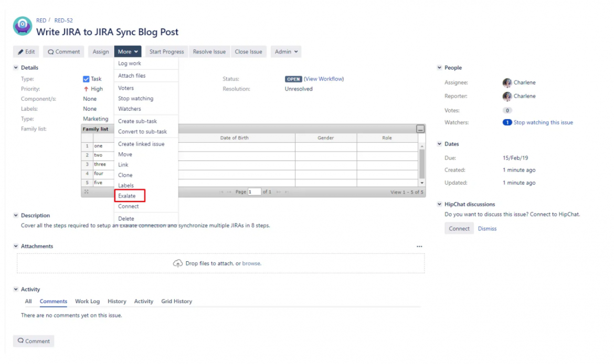This screenshot has width=614, height=364.
Task: Click the Task issue type icon
Action: pyautogui.click(x=86, y=79)
